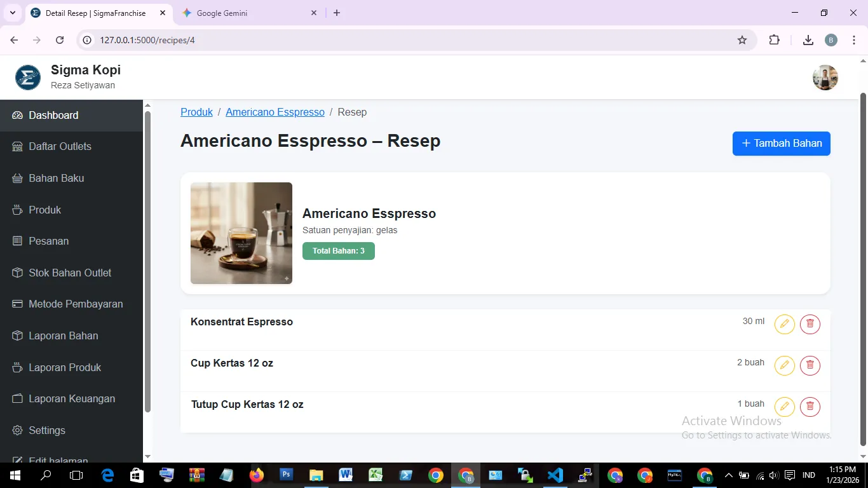Open Daftar Outlets menu item
This screenshot has width=868, height=488.
click(x=71, y=147)
